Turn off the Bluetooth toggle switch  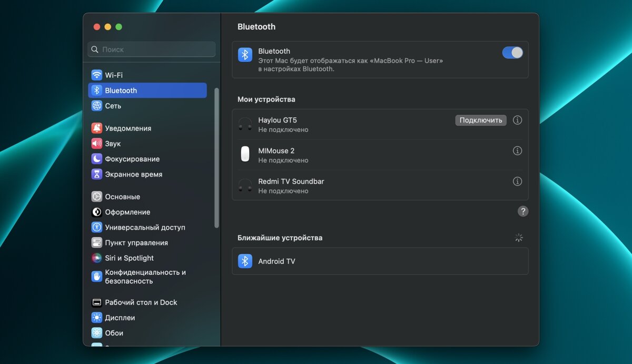coord(512,53)
